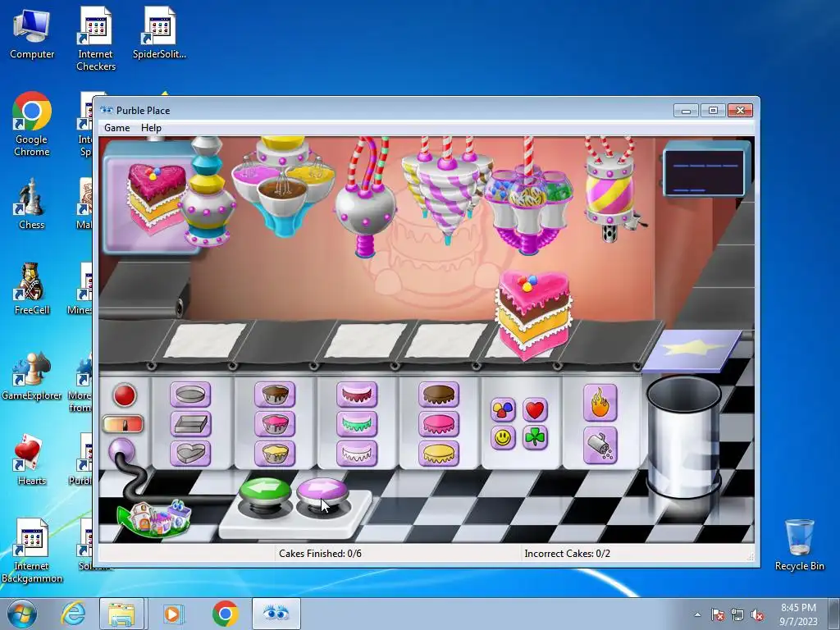Open the Help menu
Image resolution: width=840 pixels, height=630 pixels.
[x=151, y=127]
